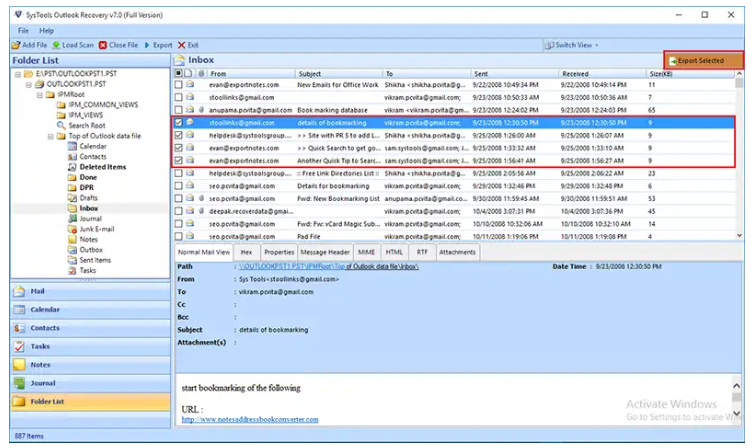Click the Exit toolbar icon
This screenshot has height=448, width=755.
tap(182, 45)
